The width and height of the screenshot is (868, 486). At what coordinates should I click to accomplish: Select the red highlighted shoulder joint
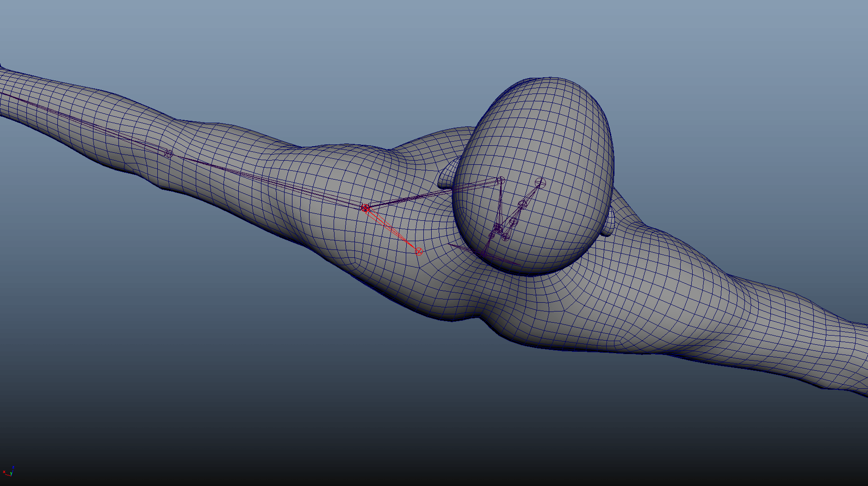click(x=366, y=208)
